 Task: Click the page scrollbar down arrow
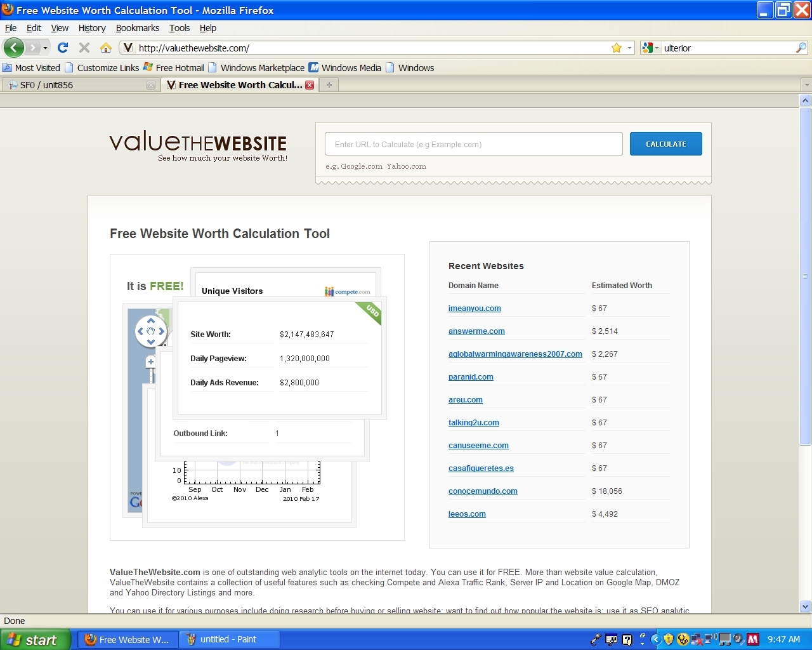805,606
